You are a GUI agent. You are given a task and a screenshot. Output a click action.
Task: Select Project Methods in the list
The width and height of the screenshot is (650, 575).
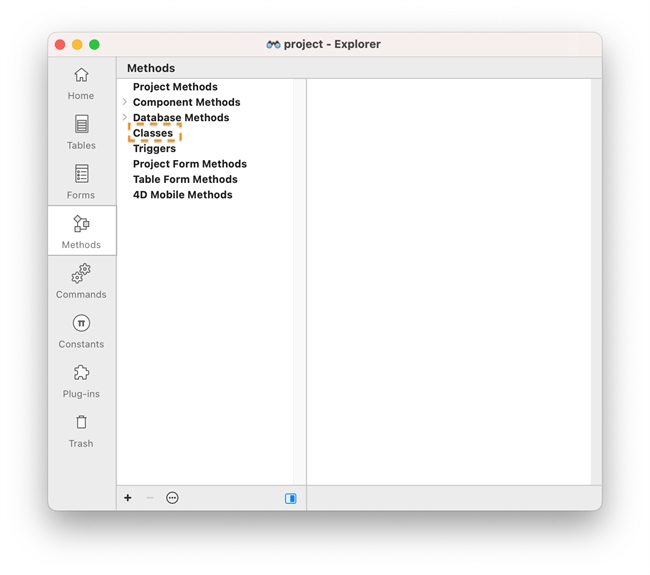tap(175, 87)
